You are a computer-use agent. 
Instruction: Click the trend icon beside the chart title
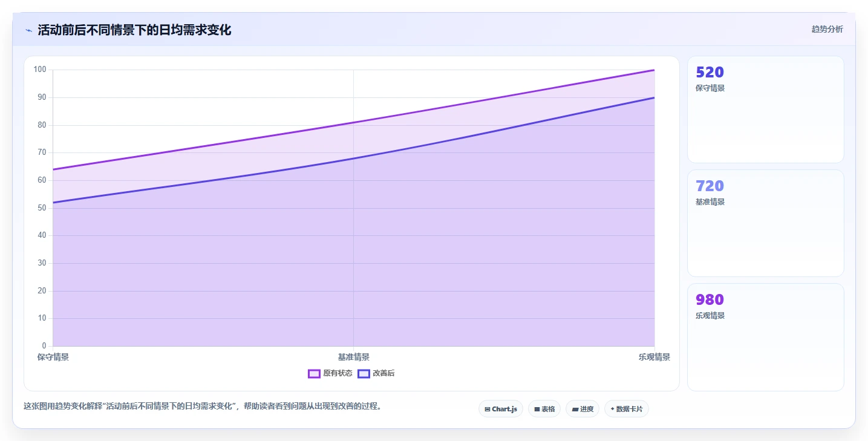tap(28, 30)
